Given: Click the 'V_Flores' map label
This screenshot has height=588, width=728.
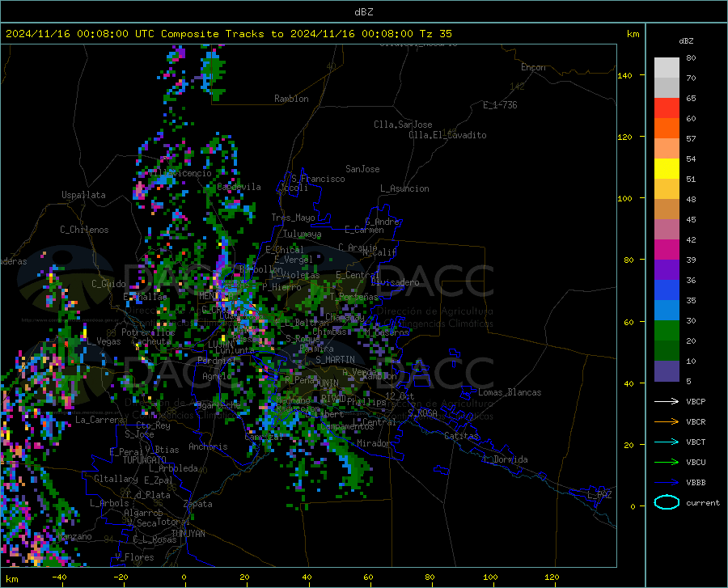Looking at the screenshot, I should 134,557.
